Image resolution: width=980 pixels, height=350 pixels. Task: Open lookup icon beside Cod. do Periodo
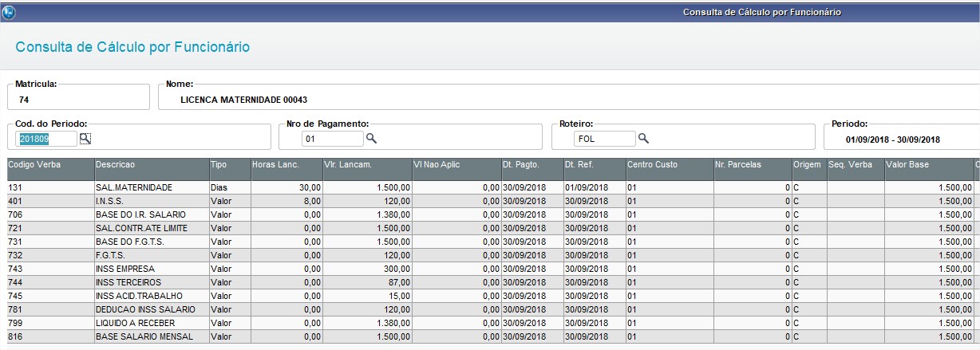click(x=85, y=139)
